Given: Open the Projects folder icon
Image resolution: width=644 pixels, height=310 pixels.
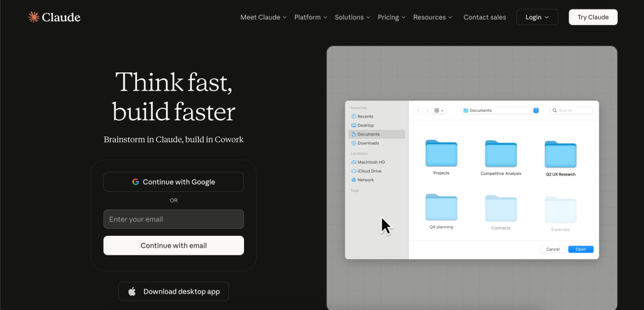Looking at the screenshot, I should pos(441,153).
